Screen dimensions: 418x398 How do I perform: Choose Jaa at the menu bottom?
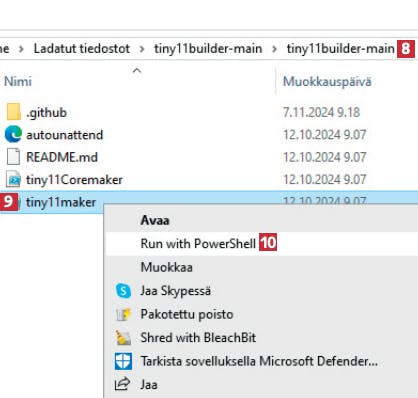[149, 385]
